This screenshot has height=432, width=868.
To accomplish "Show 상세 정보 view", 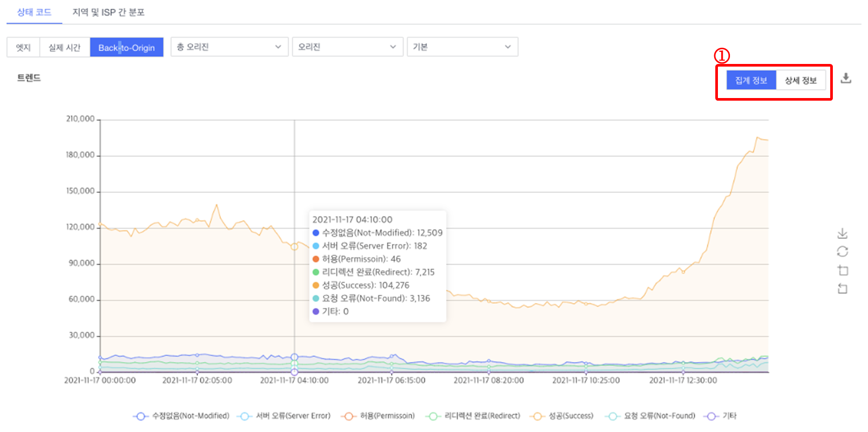I will (x=801, y=80).
